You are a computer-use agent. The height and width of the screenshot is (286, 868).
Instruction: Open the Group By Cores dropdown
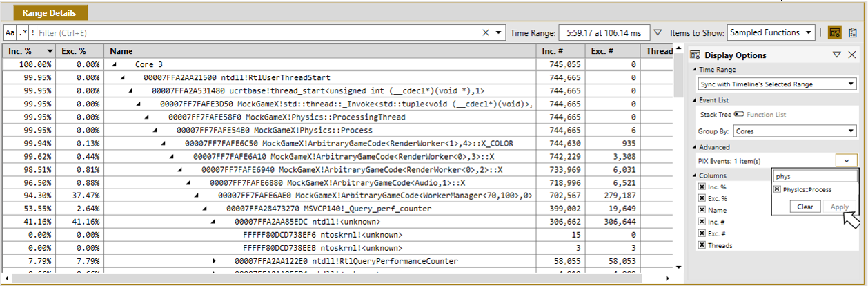[795, 131]
